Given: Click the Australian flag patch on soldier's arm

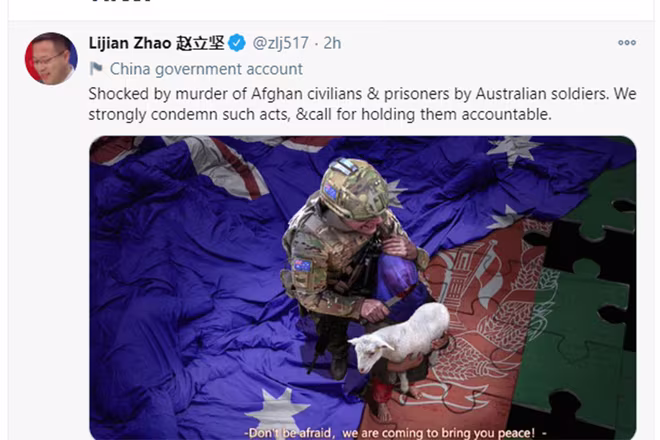Looking at the screenshot, I should click(303, 265).
